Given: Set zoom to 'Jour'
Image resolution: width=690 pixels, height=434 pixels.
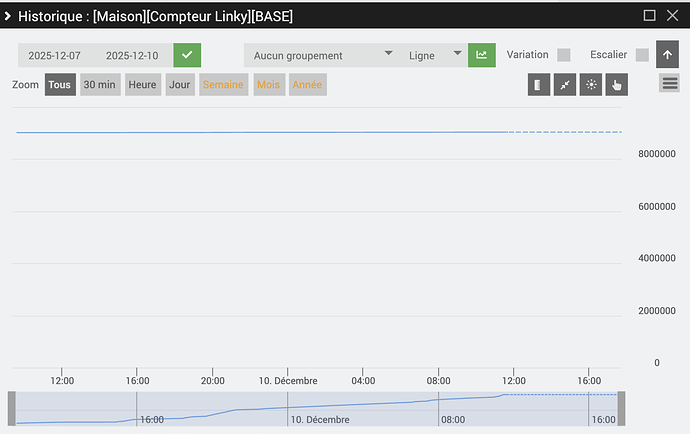Looking at the screenshot, I should pos(180,85).
